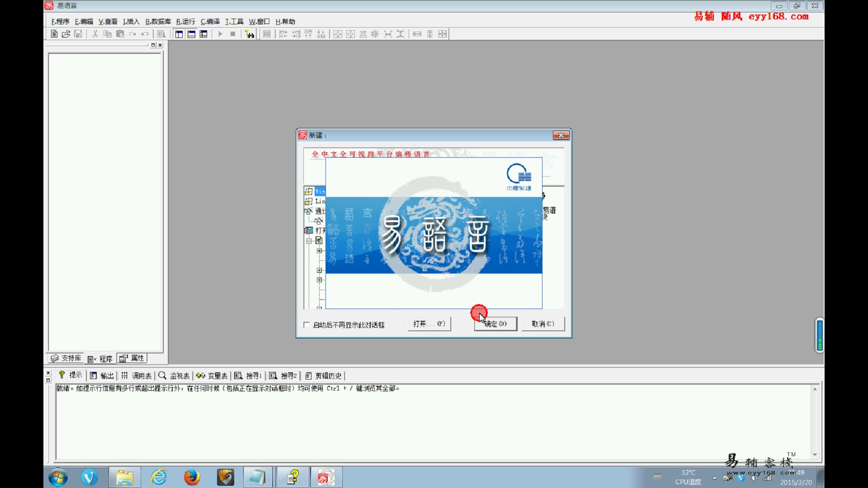Viewport: 868px width, 488px height.
Task: Open the R.运行 menu
Action: tap(185, 21)
